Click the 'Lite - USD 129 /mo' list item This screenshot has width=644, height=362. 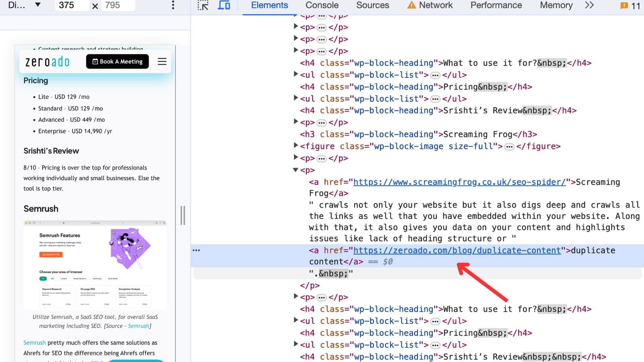tap(64, 97)
